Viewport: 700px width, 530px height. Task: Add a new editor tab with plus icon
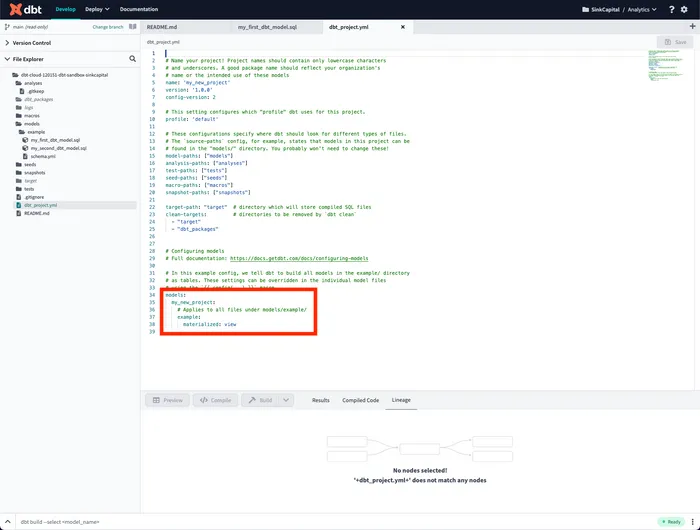coord(692,26)
